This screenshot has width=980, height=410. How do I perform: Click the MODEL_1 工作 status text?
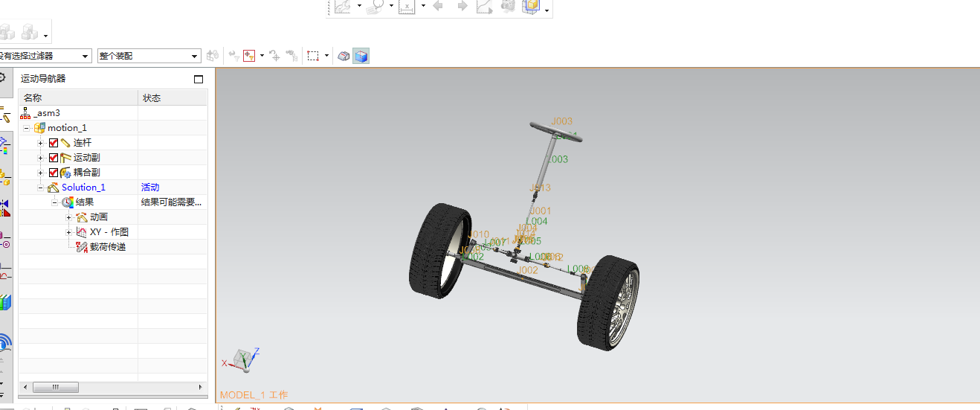[x=254, y=395]
